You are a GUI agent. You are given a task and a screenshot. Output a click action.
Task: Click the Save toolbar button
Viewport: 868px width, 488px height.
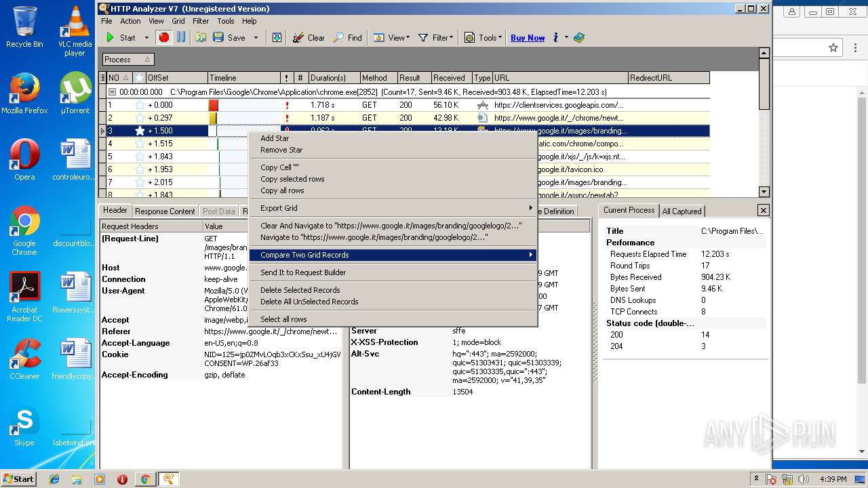point(229,38)
